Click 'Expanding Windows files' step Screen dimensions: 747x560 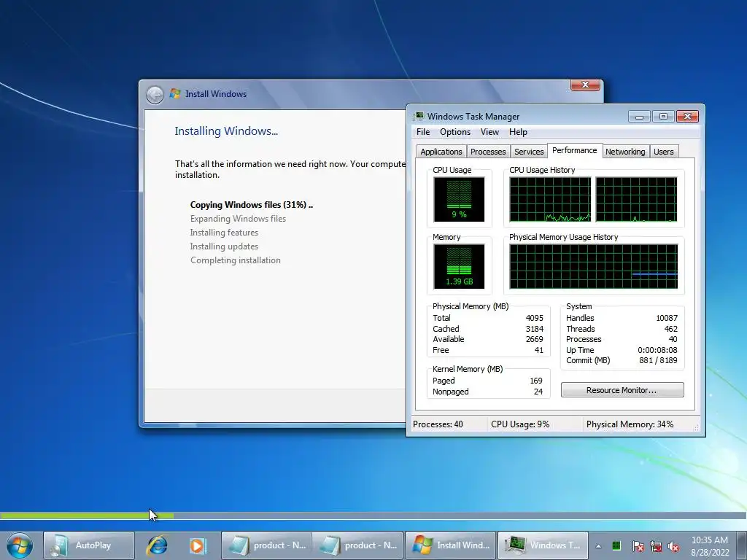point(238,219)
